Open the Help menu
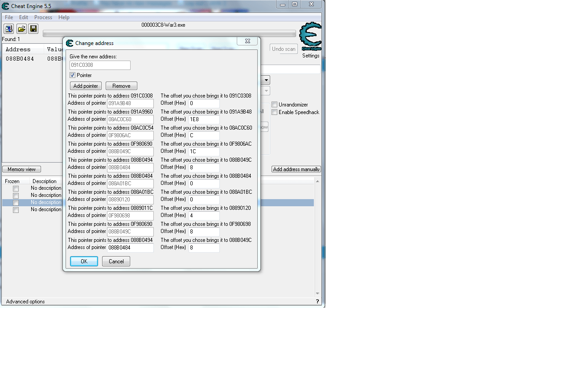The width and height of the screenshot is (568, 392). click(64, 17)
